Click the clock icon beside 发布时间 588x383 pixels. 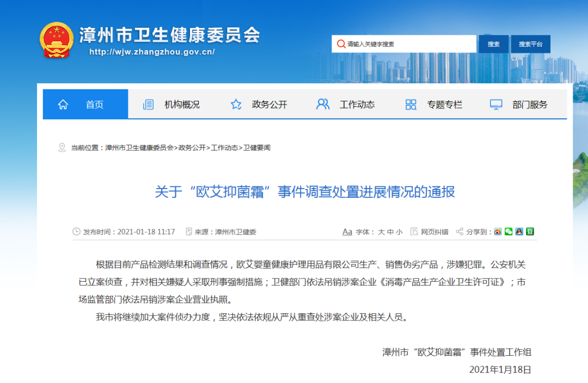(x=76, y=232)
